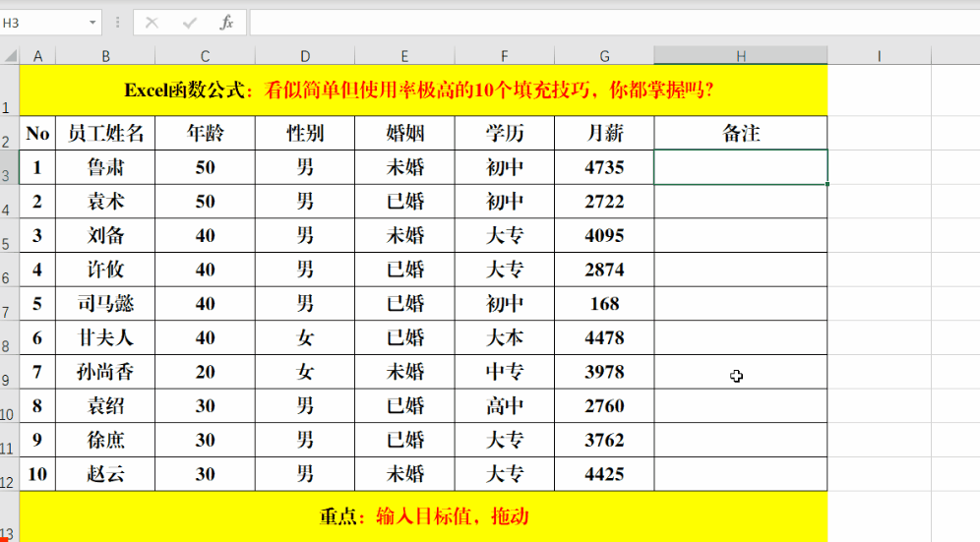Click the yellow footer cell 重点:输入目标值,拖动
The image size is (980, 542).
423,516
